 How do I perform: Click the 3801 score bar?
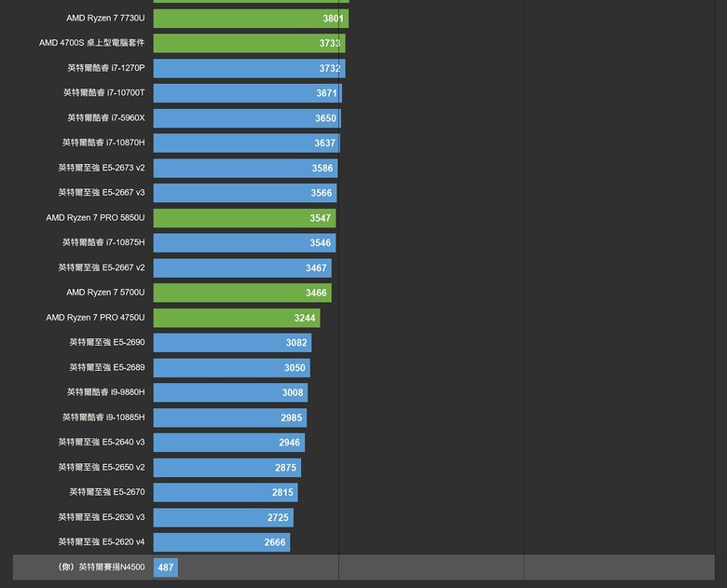(x=251, y=19)
